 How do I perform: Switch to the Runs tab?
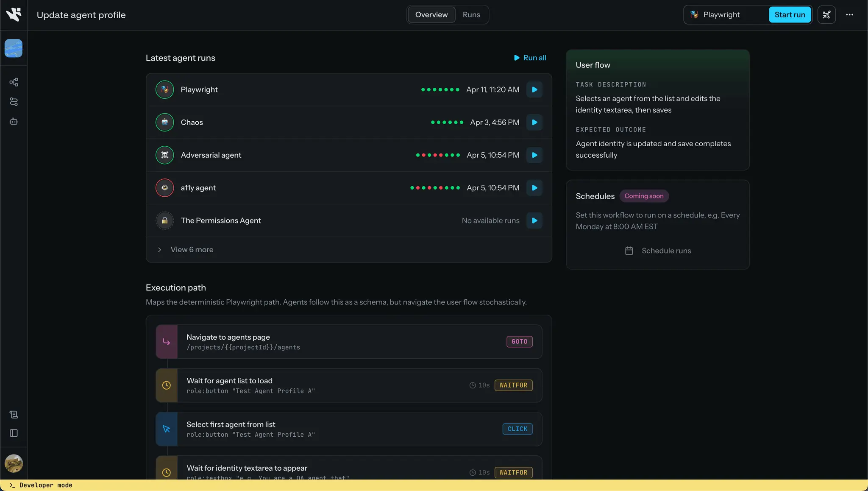471,14
